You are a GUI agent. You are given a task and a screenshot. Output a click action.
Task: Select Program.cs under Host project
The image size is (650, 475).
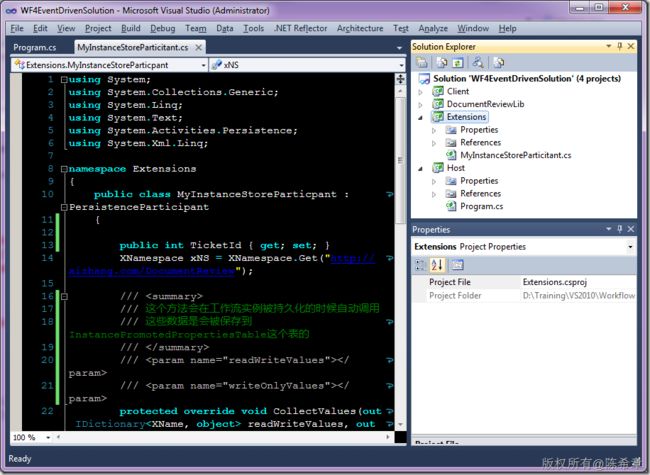tap(482, 206)
